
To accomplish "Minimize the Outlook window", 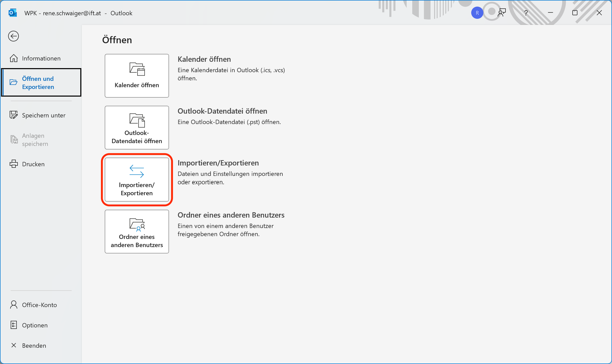I will point(550,13).
